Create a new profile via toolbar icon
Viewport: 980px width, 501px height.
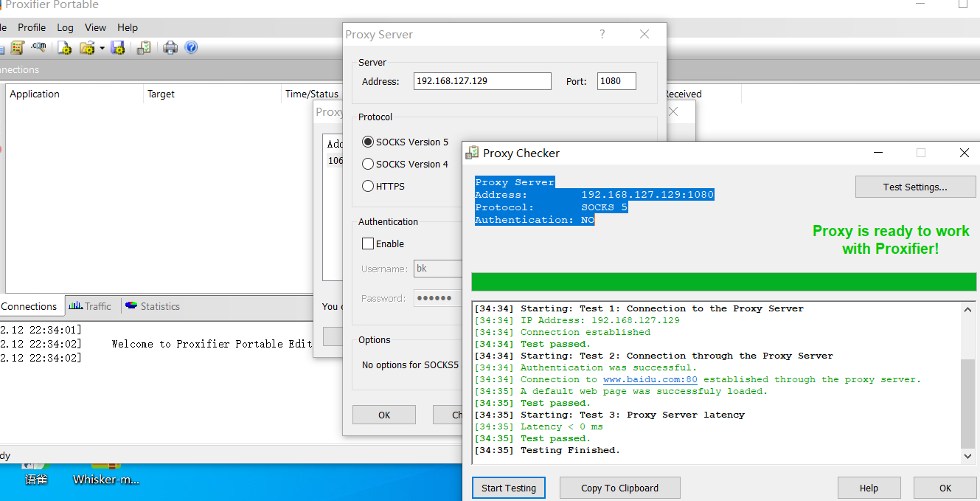tap(65, 48)
